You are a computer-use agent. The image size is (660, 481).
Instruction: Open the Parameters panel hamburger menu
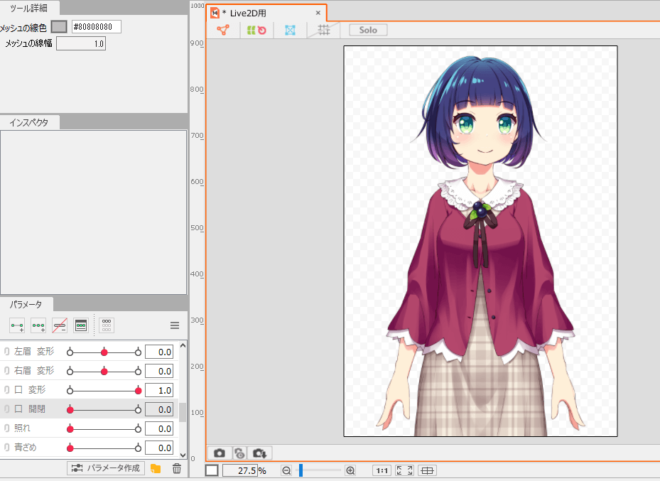(x=174, y=325)
